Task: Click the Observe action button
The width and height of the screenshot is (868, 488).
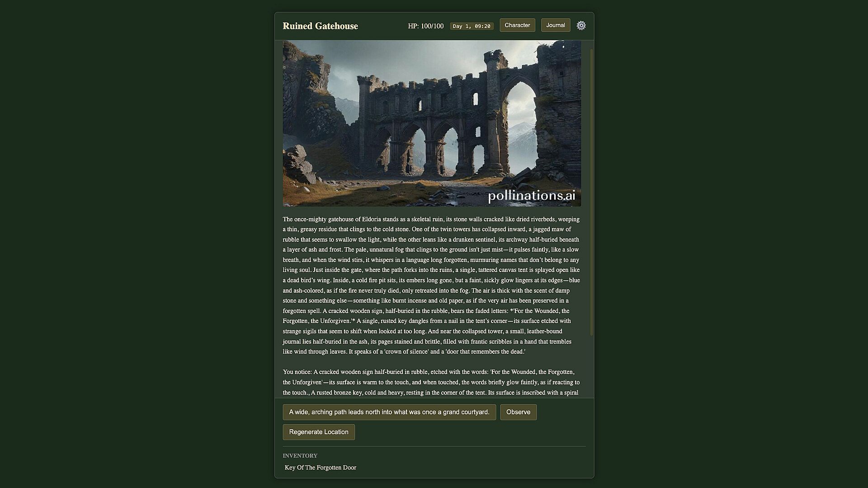Action: (x=518, y=412)
